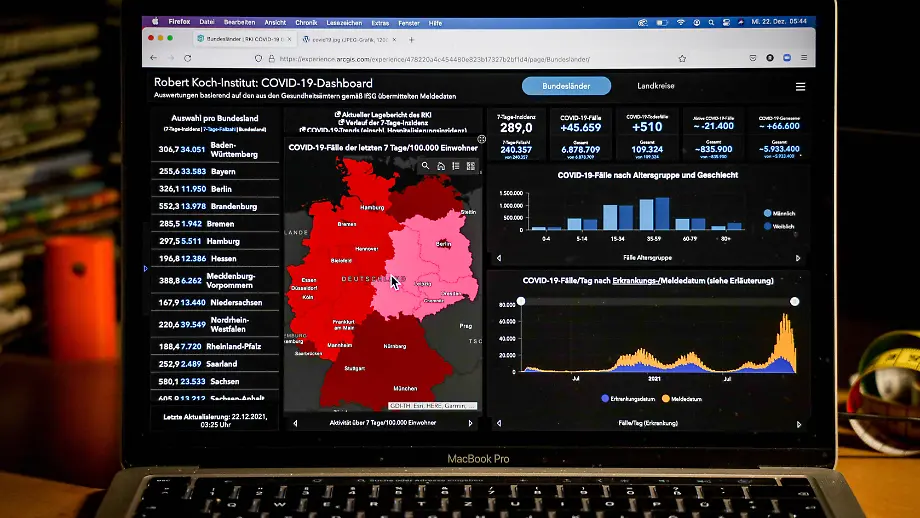Open the hamburger menu in dashboard header

(800, 87)
